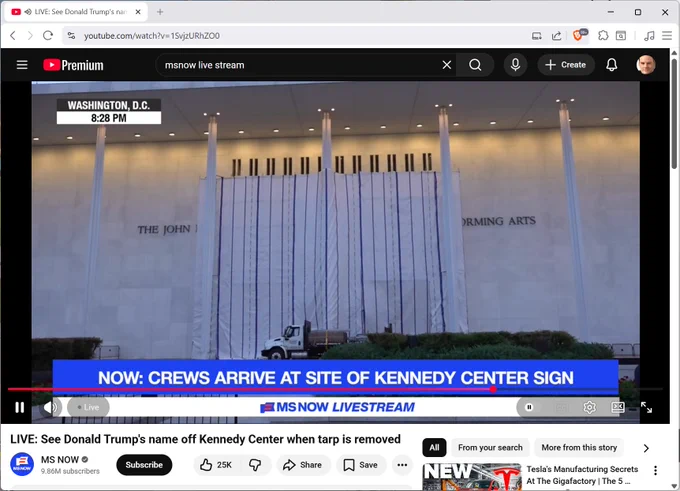Image resolution: width=680 pixels, height=491 pixels.
Task: Enter full screen mode
Action: click(646, 407)
